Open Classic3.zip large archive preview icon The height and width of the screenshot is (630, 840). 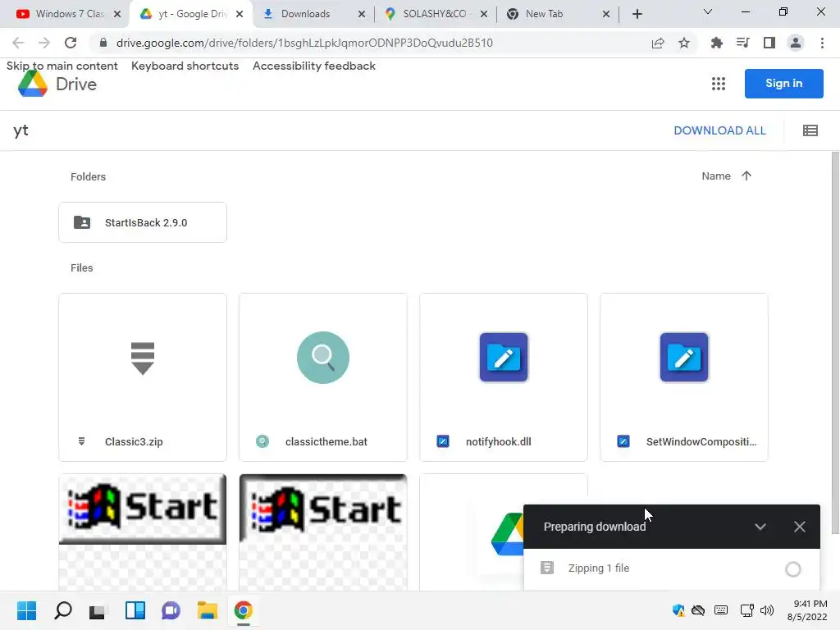(x=143, y=358)
